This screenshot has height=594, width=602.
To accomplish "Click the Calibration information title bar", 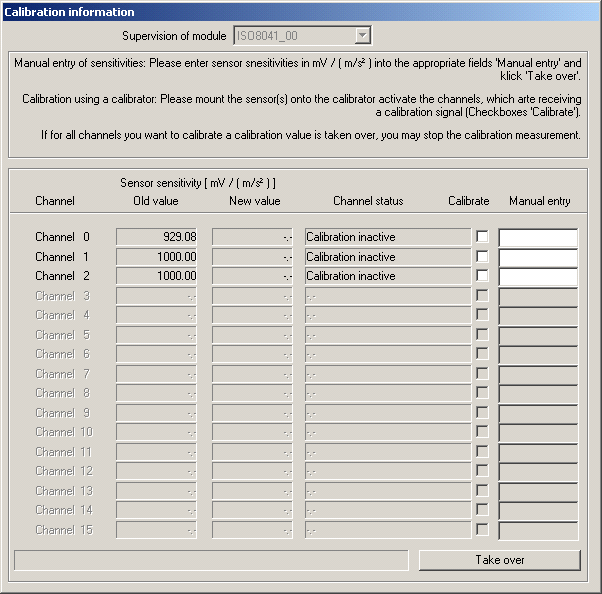I will (x=300, y=11).
